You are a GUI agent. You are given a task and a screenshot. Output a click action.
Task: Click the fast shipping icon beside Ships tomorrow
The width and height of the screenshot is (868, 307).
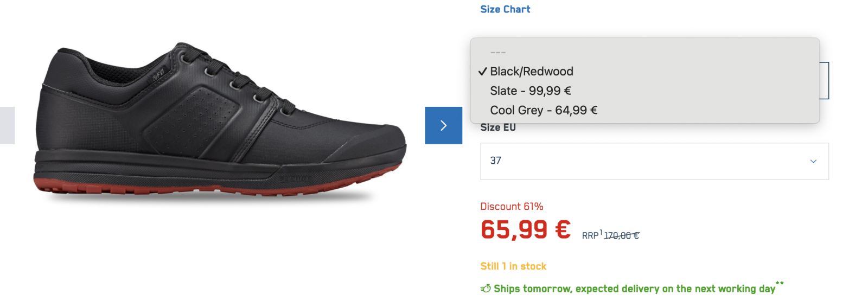click(486, 289)
